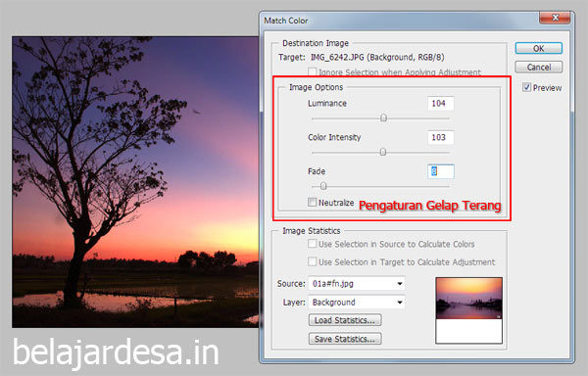588x376 pixels.
Task: Open the Layer dropdown showing Background
Action: [x=357, y=302]
